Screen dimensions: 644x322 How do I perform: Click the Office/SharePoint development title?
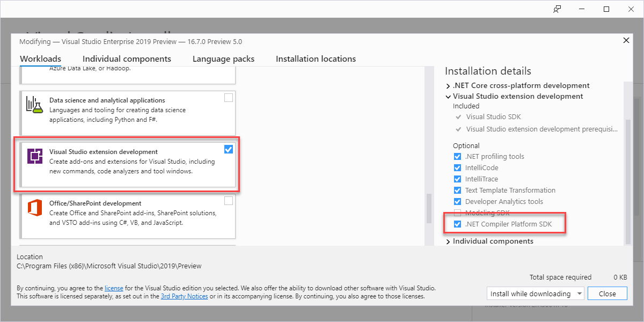click(x=96, y=203)
